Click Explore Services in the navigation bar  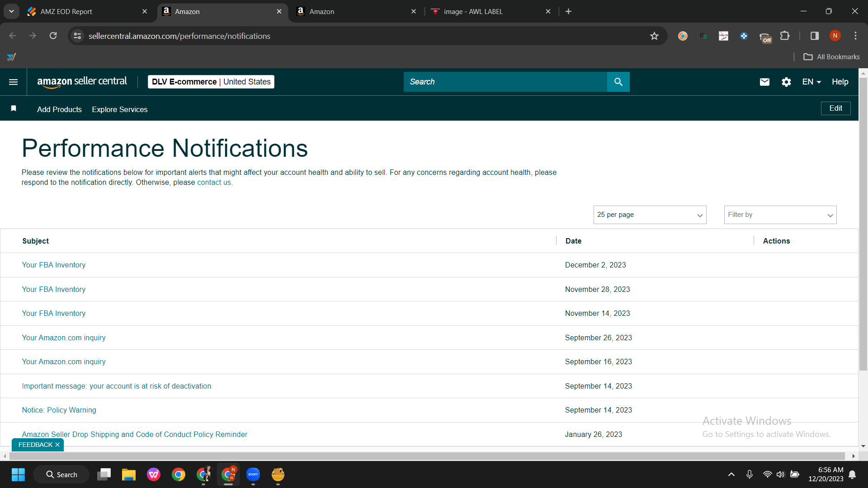coord(120,109)
